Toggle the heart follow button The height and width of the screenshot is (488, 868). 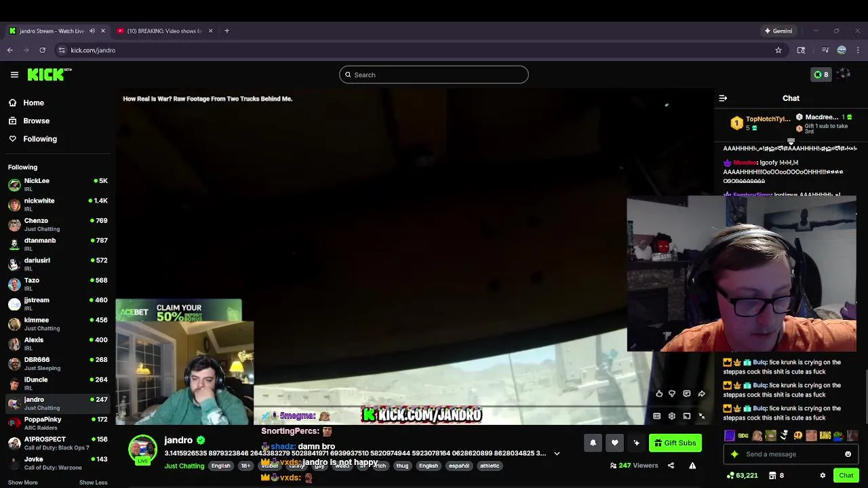[614, 443]
